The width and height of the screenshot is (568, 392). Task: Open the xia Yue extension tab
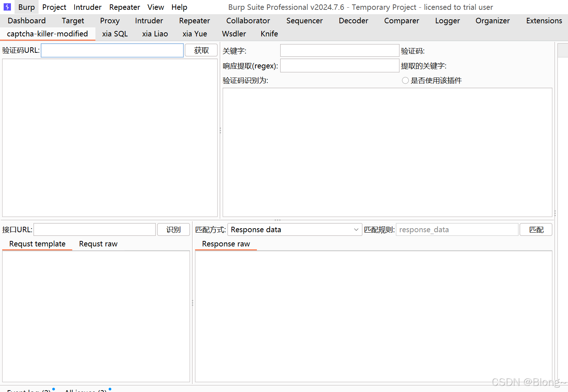pyautogui.click(x=195, y=34)
